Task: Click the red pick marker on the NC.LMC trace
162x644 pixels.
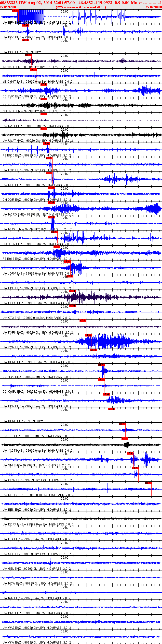Action: point(44,99)
